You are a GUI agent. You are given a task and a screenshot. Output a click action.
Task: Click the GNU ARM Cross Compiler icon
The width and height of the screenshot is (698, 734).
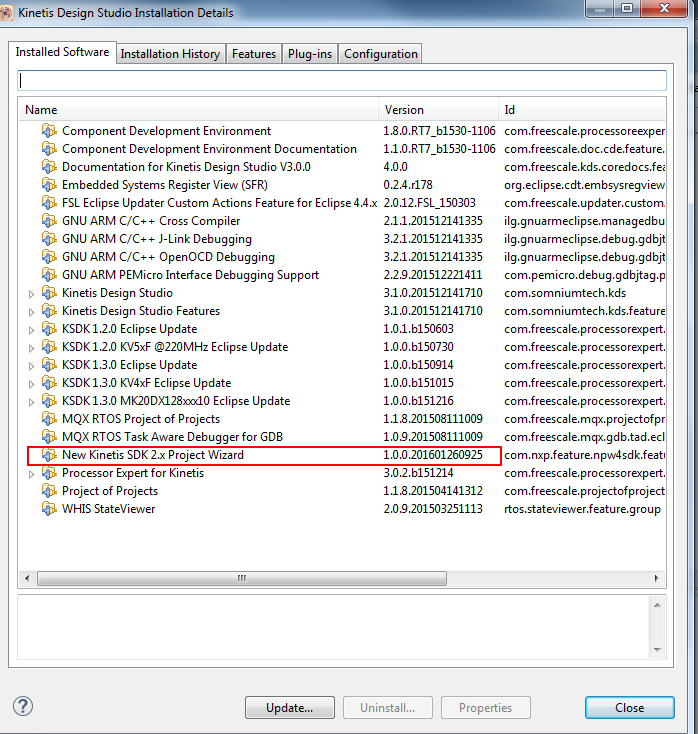[49, 220]
